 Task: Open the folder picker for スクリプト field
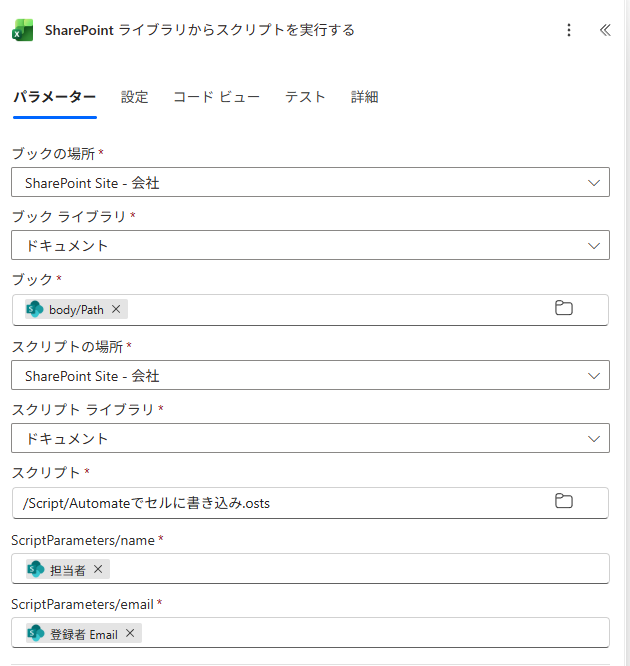(564, 502)
